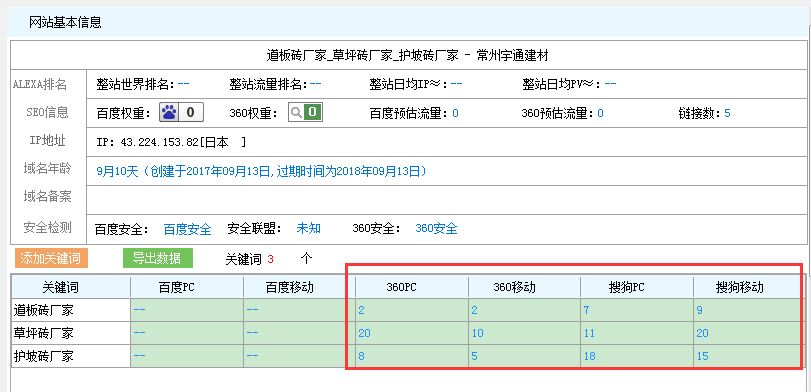Select the keyword 草坪砖厂家
Viewport: 811px width, 392px height.
pos(43,334)
